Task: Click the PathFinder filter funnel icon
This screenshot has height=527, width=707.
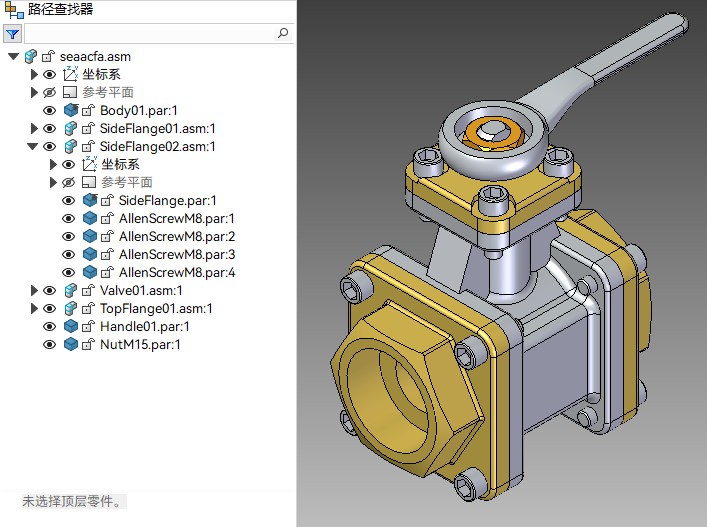Action: [x=13, y=34]
